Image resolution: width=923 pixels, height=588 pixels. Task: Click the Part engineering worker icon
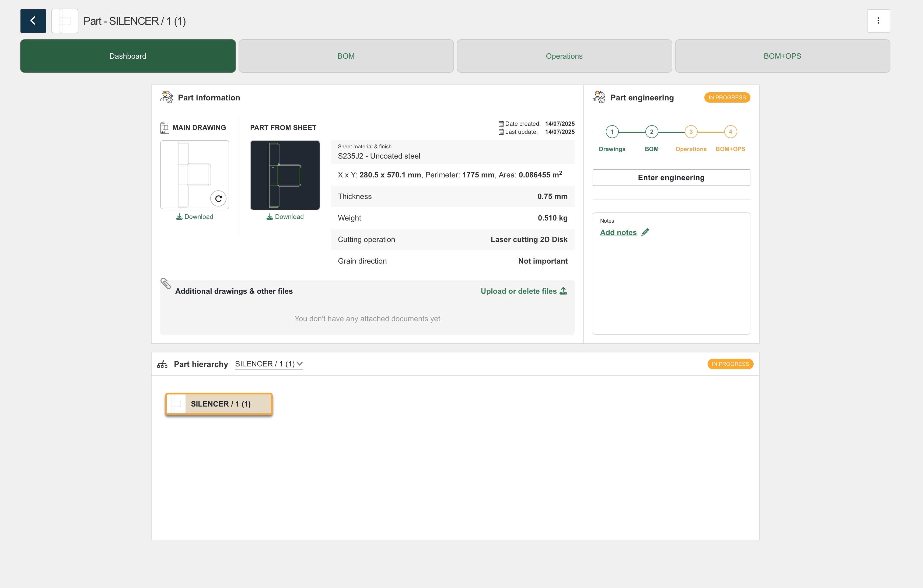tap(599, 97)
